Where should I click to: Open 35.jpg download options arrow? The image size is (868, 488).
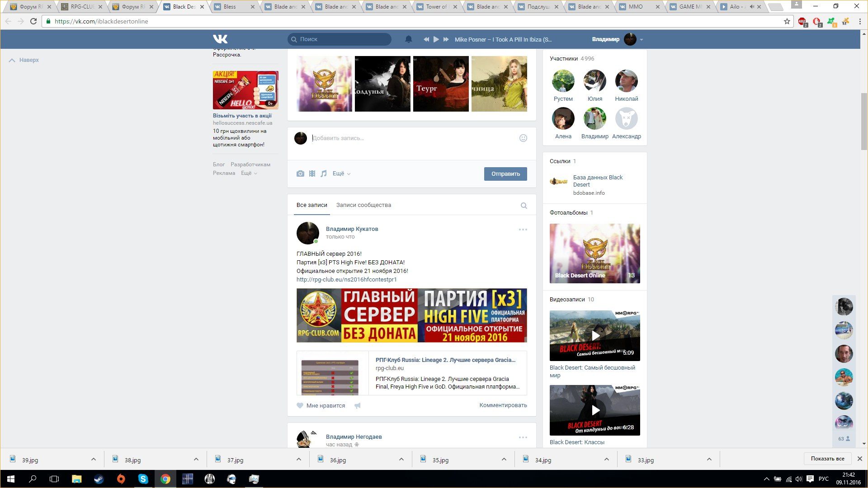coord(504,460)
